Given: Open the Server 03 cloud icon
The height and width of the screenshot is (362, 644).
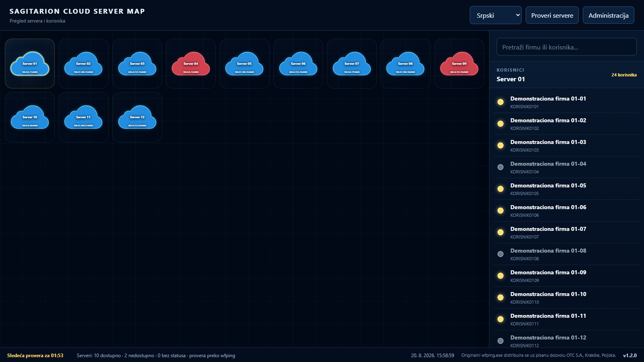Looking at the screenshot, I should pyautogui.click(x=137, y=64).
